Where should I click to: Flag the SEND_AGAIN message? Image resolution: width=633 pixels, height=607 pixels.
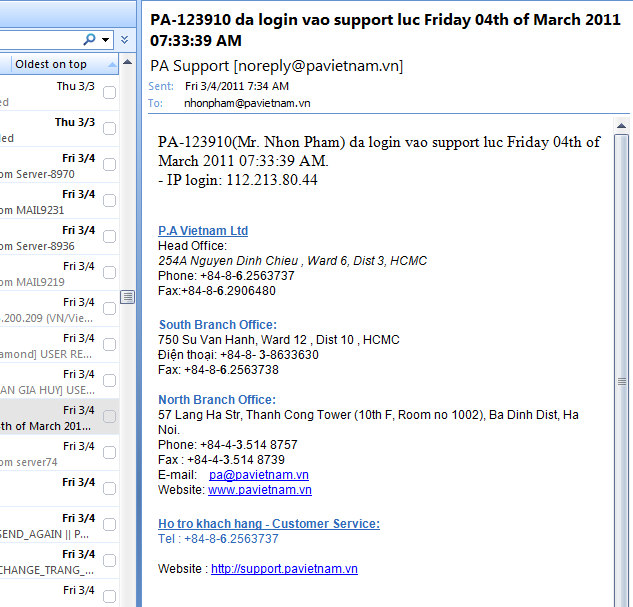[x=109, y=525]
